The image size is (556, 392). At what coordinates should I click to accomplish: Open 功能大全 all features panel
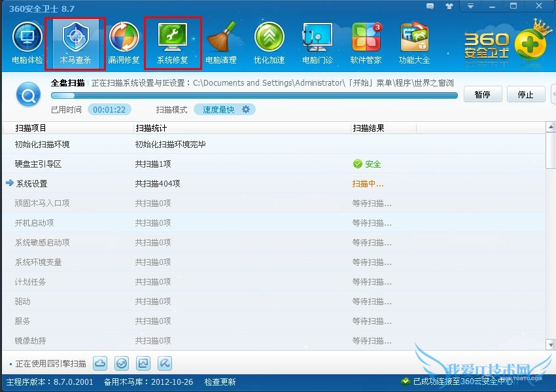pyautogui.click(x=414, y=39)
